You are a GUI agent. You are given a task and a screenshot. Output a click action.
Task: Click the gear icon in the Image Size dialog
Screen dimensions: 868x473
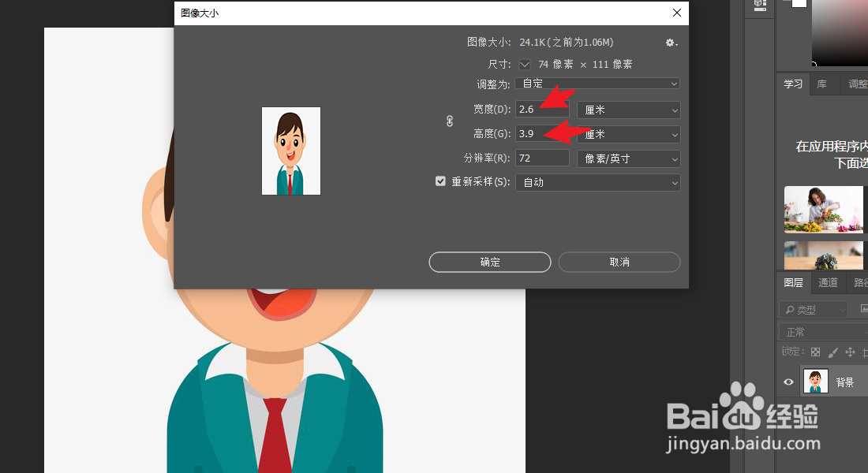click(x=670, y=43)
